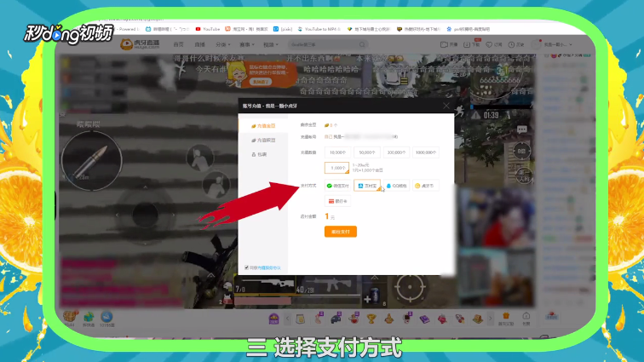
Task: Select the first gift in gift bar
Action: tap(300, 319)
